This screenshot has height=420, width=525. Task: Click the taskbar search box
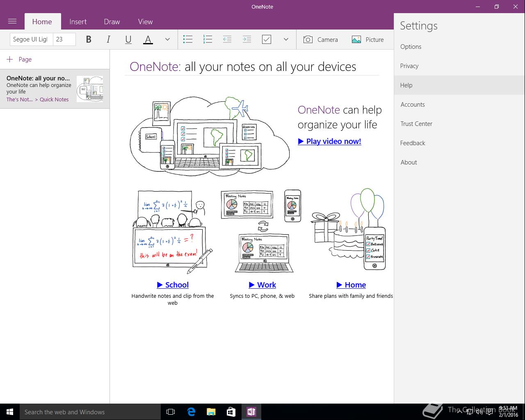[x=90, y=412]
